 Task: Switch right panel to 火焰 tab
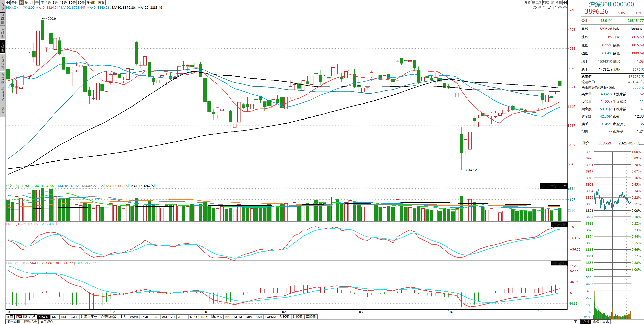pos(606,322)
